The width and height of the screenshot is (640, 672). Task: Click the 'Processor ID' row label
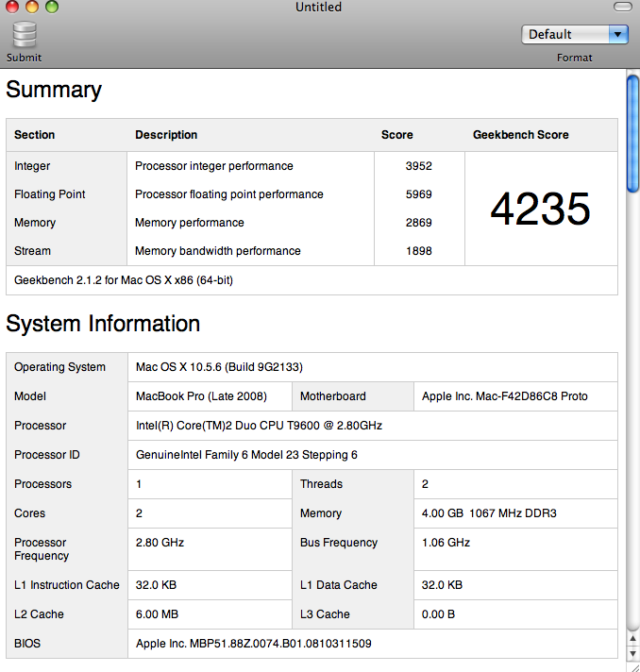click(x=46, y=455)
